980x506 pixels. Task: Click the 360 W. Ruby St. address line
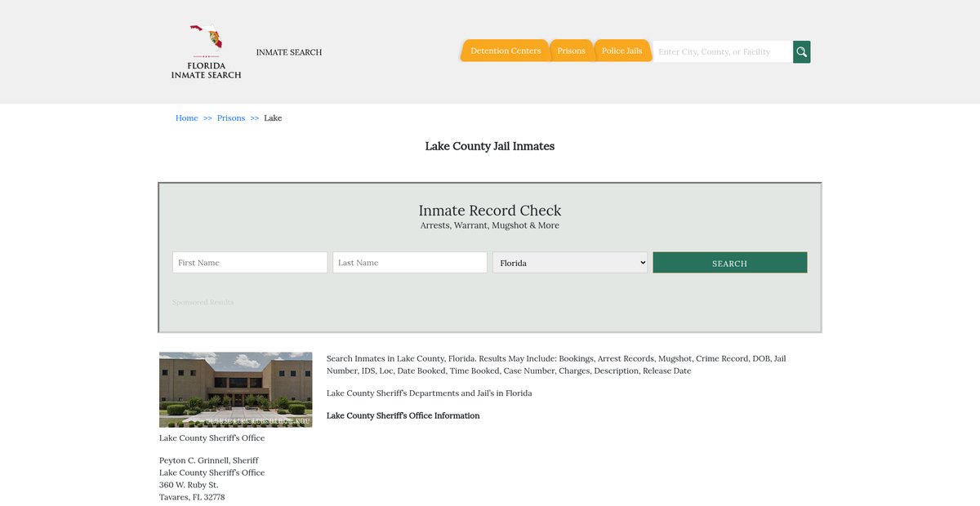189,485
